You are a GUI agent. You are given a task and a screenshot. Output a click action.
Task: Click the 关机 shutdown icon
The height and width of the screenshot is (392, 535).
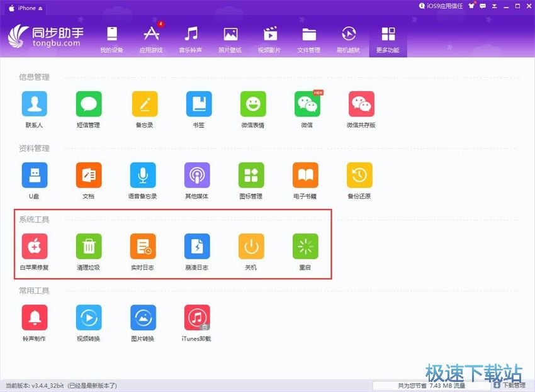pyautogui.click(x=251, y=246)
